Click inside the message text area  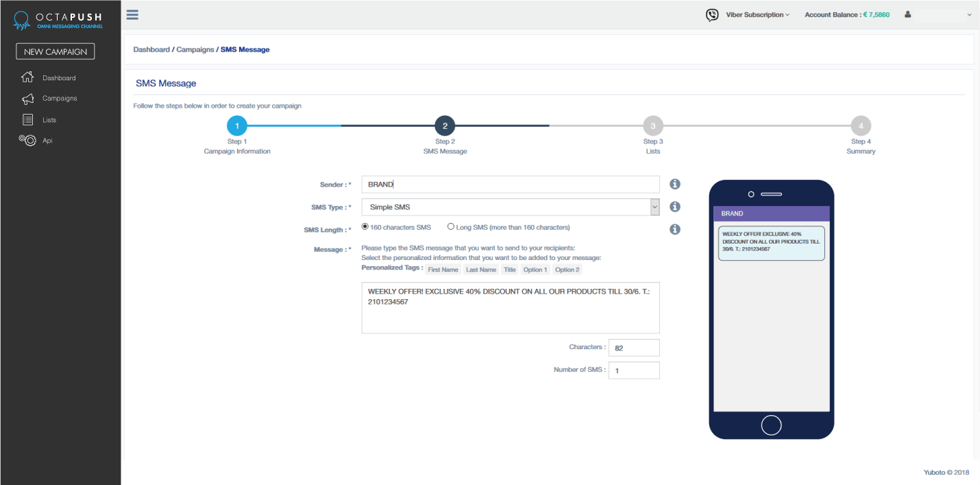[511, 307]
